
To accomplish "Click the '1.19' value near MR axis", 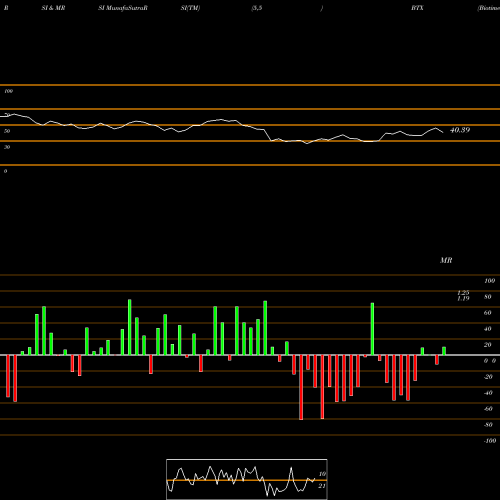I will click(x=463, y=298).
